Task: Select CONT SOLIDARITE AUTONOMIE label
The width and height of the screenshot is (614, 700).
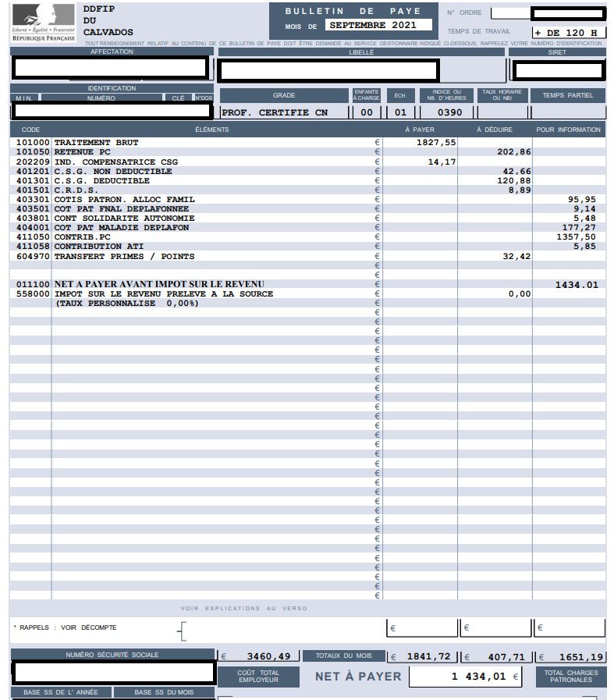Action: click(125, 218)
